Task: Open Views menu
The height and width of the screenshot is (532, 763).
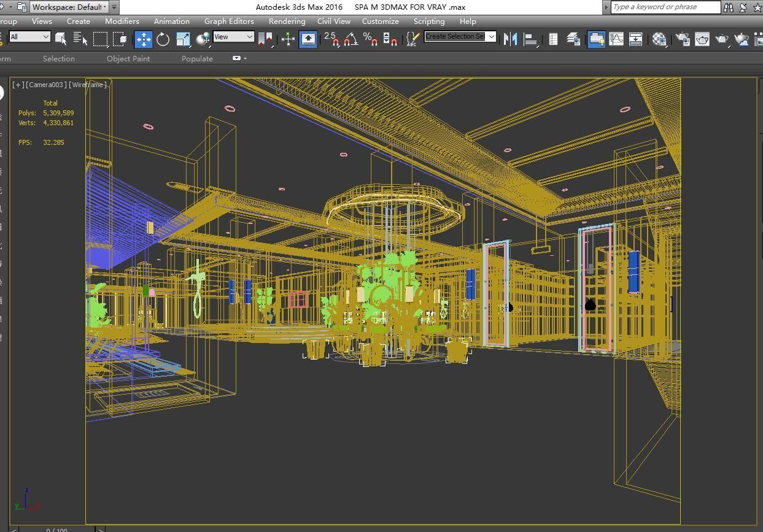Action: (x=42, y=21)
